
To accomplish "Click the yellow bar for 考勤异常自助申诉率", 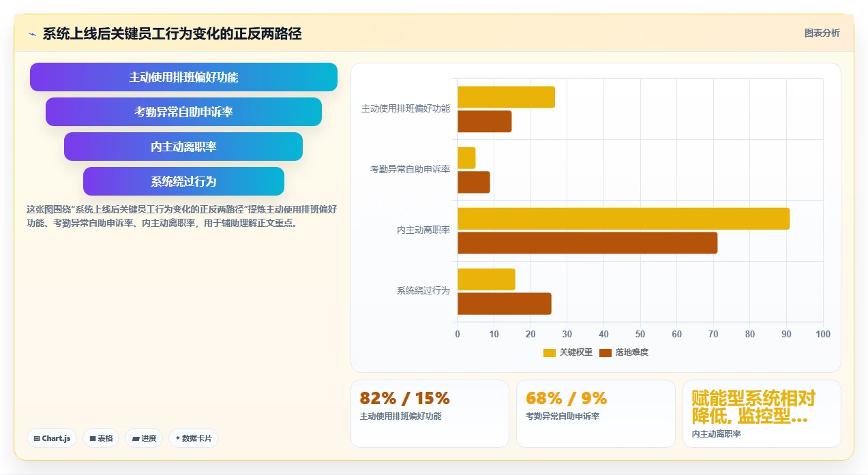I will (x=466, y=157).
